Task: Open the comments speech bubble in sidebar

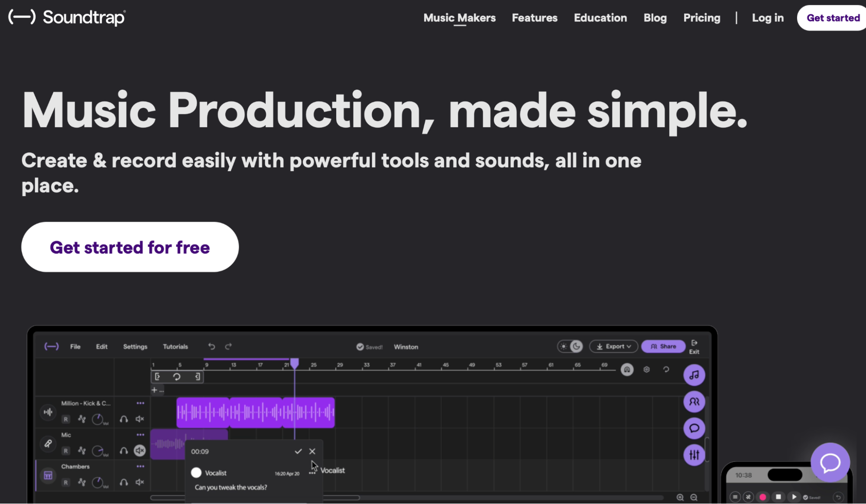Action: (x=694, y=428)
